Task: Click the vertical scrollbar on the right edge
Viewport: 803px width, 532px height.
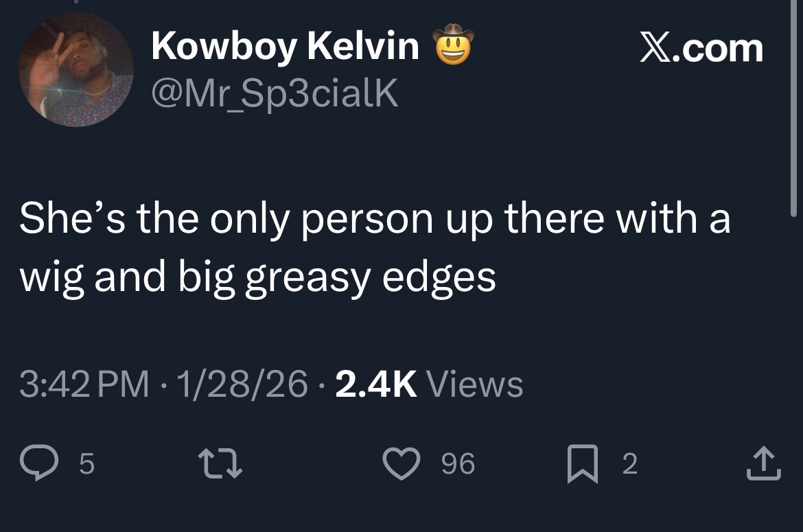Action: click(x=794, y=110)
